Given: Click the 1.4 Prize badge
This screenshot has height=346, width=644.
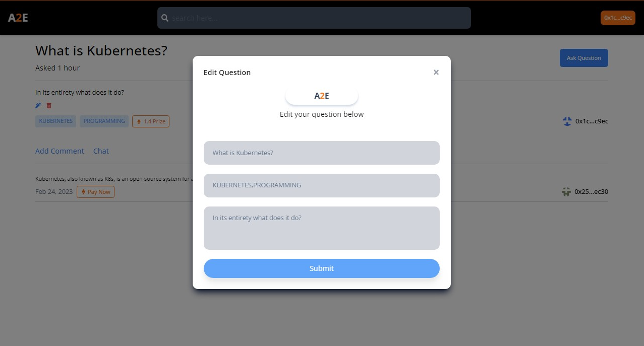Looking at the screenshot, I should tap(151, 121).
